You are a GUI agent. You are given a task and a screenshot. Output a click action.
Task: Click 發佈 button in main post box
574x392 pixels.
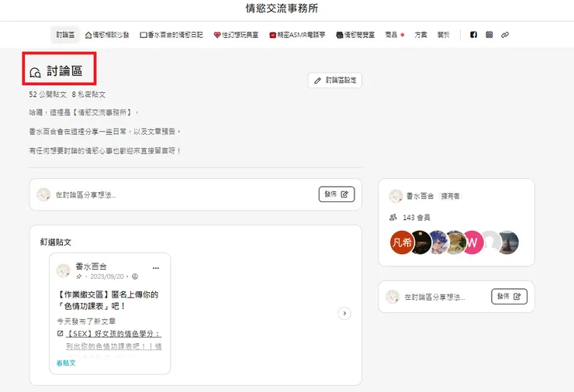[x=337, y=194]
